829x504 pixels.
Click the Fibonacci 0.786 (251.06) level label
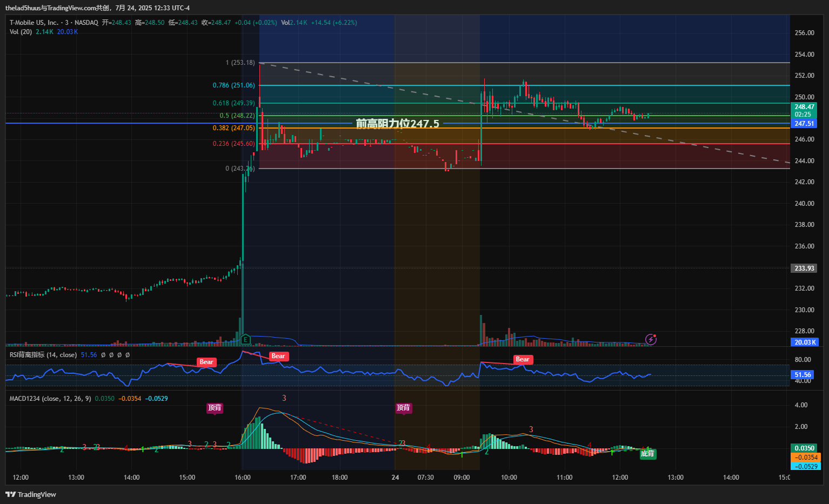234,85
